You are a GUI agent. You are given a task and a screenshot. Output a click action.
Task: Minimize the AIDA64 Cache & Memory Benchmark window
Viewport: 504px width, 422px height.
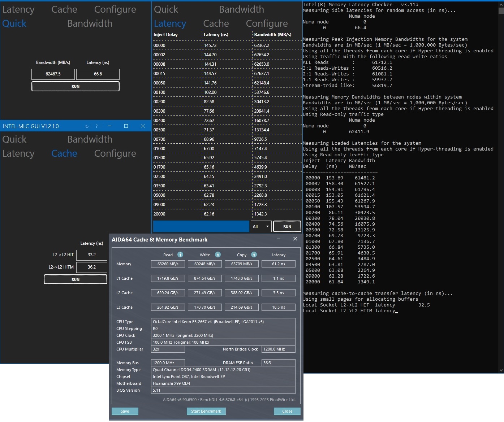pyautogui.click(x=279, y=239)
